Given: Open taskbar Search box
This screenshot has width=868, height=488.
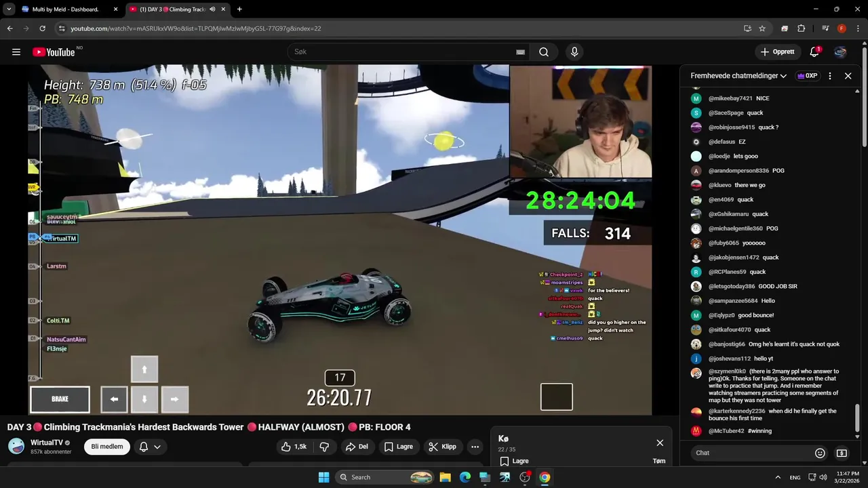Looking at the screenshot, I should pos(385,477).
